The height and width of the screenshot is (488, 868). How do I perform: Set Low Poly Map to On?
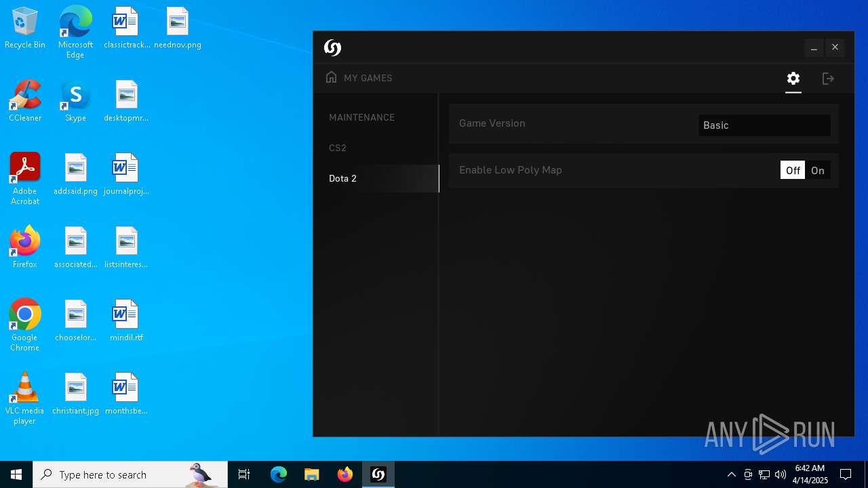818,171
